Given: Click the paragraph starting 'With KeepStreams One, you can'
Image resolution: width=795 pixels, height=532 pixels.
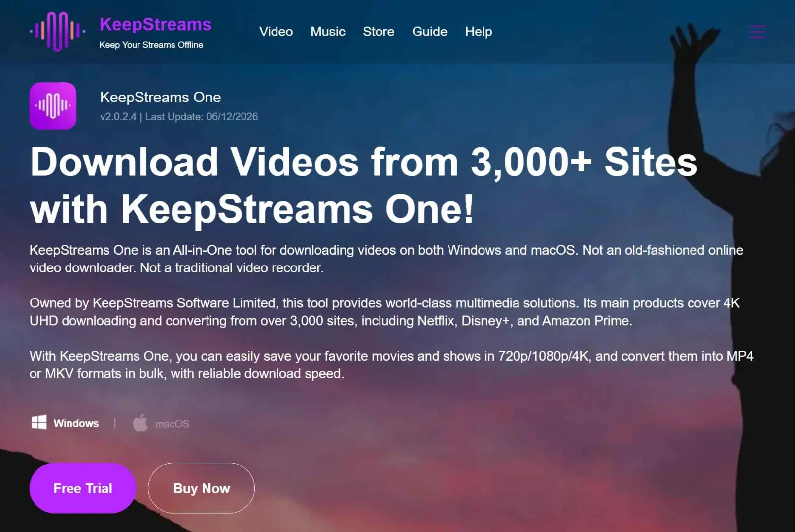Looking at the screenshot, I should [x=391, y=365].
